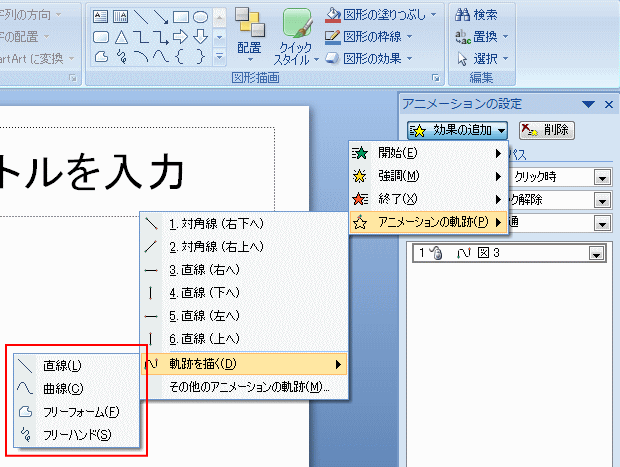The height and width of the screenshot is (467, 620).
Task: Select the scribble shape in gallery
Action: pyautogui.click(x=121, y=57)
